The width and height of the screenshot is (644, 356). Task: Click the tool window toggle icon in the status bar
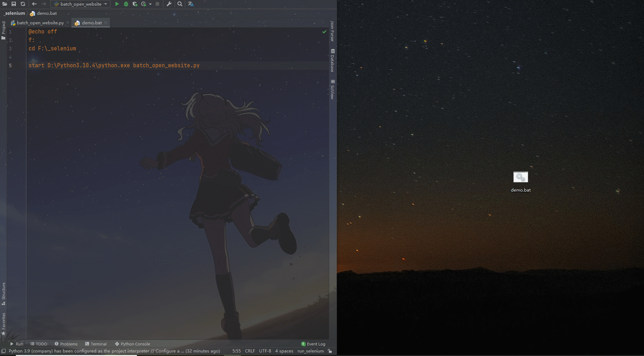tap(4, 351)
